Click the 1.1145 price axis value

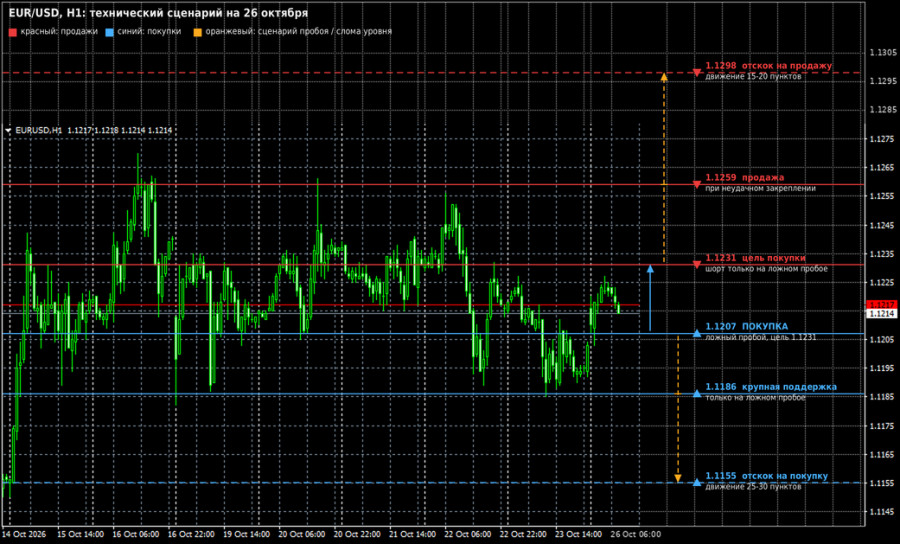tap(883, 512)
